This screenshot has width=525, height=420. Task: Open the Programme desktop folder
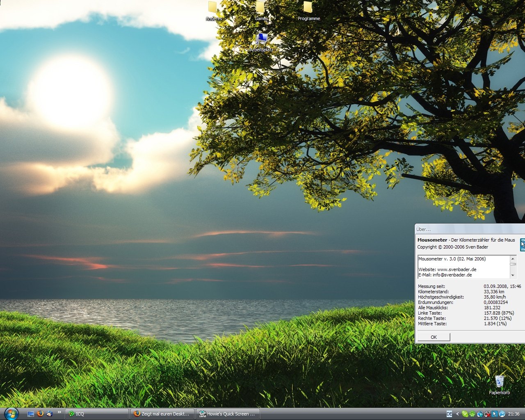click(308, 11)
